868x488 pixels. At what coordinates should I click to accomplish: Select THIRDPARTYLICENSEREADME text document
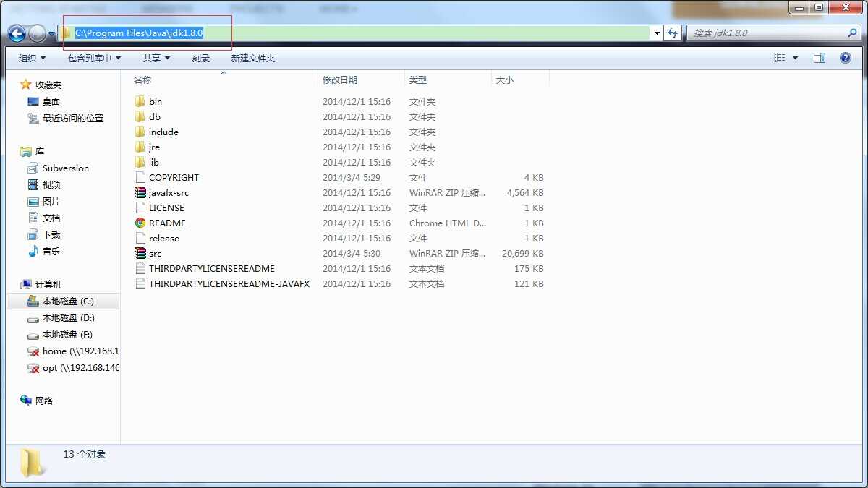(212, 268)
